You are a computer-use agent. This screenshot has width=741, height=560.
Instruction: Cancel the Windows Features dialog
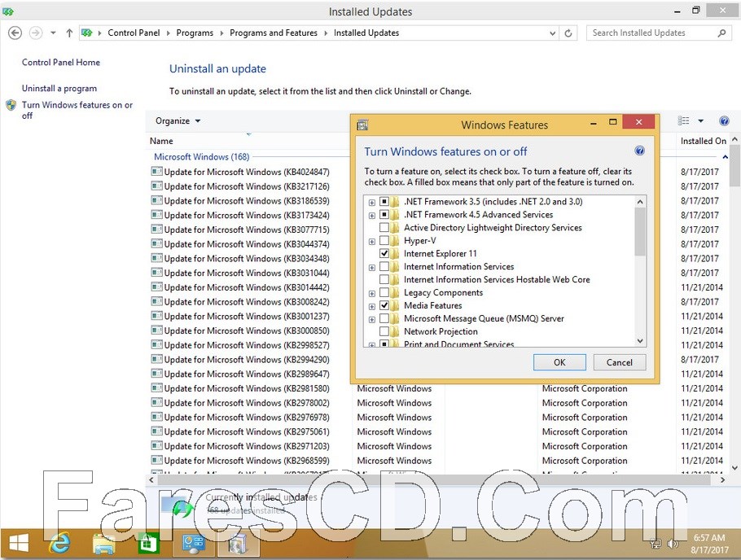click(620, 362)
